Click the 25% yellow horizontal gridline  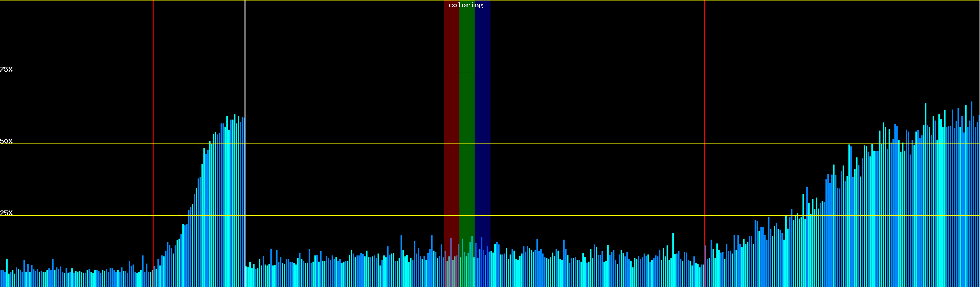(x=574, y=216)
